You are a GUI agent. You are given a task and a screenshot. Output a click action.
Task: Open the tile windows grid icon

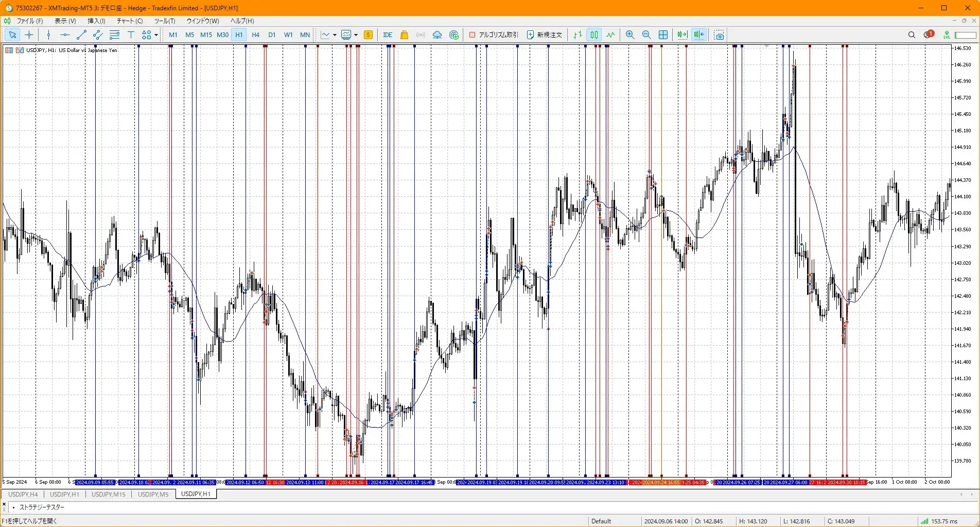(x=663, y=35)
